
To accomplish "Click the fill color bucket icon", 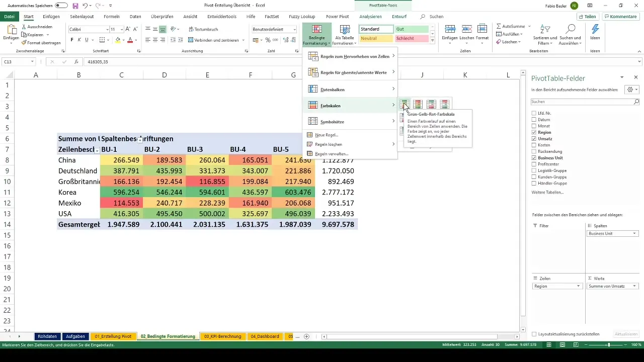I will pos(118,40).
